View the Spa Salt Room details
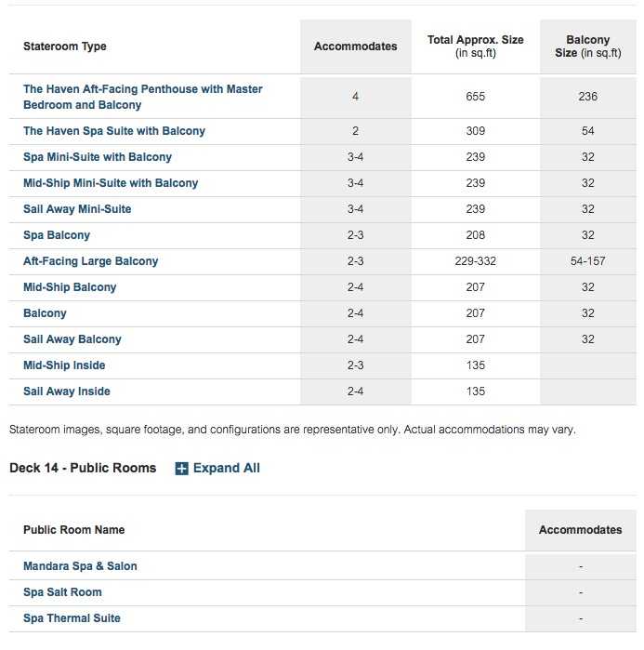 click(x=62, y=592)
